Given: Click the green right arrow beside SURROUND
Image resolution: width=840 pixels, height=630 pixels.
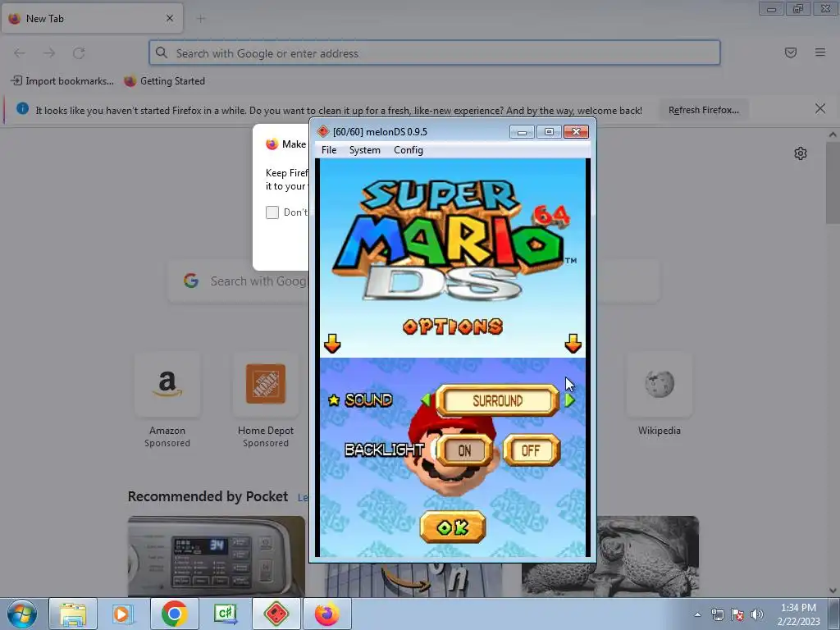Looking at the screenshot, I should [x=569, y=400].
